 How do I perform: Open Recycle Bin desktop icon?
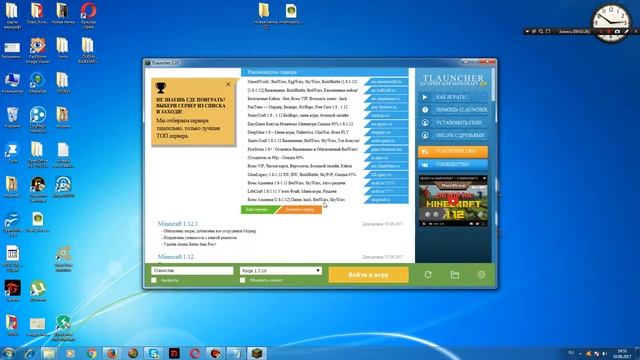coord(12,118)
